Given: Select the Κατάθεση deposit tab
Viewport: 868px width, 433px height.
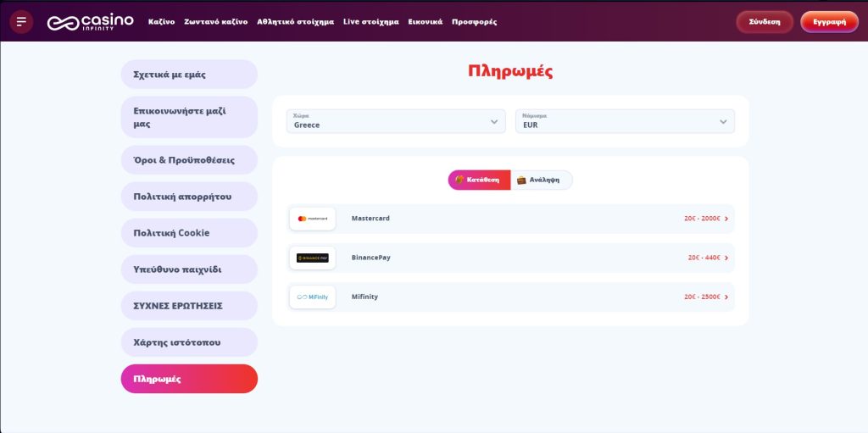Looking at the screenshot, I should click(479, 180).
